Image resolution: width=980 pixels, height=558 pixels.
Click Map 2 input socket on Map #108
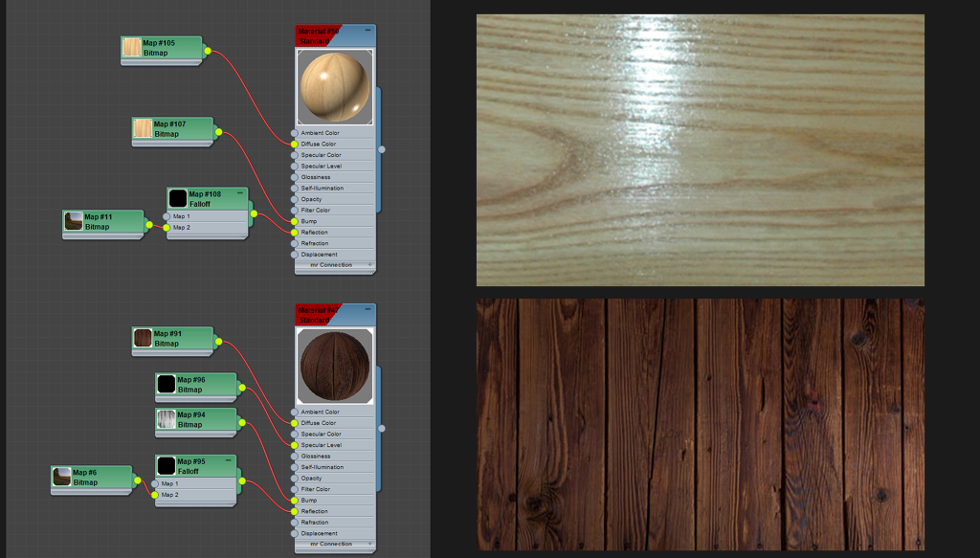click(x=167, y=228)
